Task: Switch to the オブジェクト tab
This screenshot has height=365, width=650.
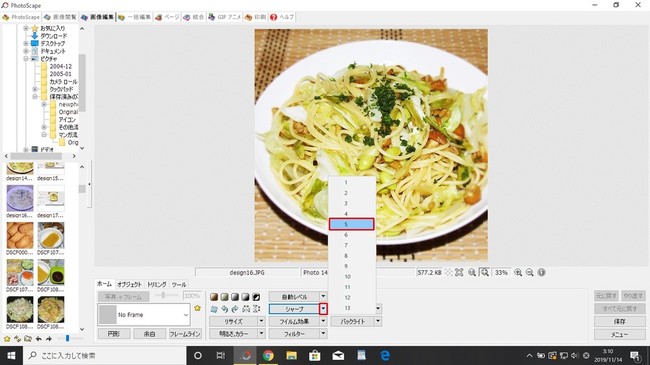Action: (x=129, y=285)
